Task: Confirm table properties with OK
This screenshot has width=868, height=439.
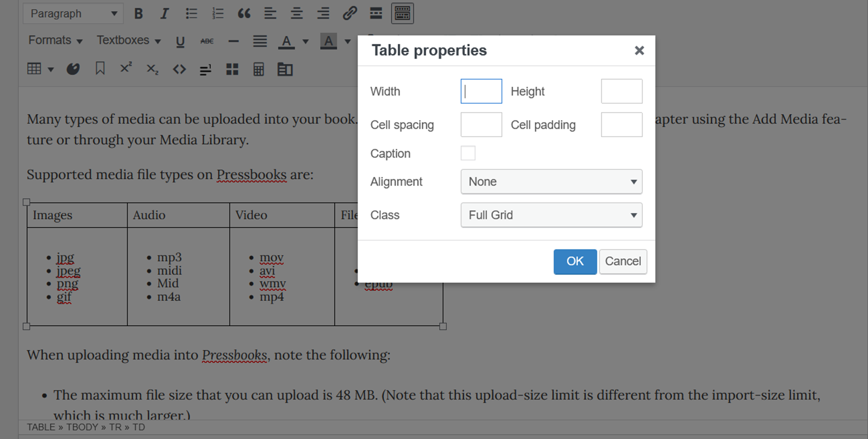Action: pyautogui.click(x=575, y=261)
